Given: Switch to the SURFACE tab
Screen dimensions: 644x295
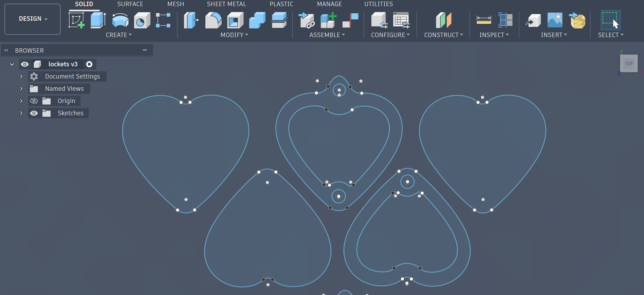Looking at the screenshot, I should click(130, 4).
